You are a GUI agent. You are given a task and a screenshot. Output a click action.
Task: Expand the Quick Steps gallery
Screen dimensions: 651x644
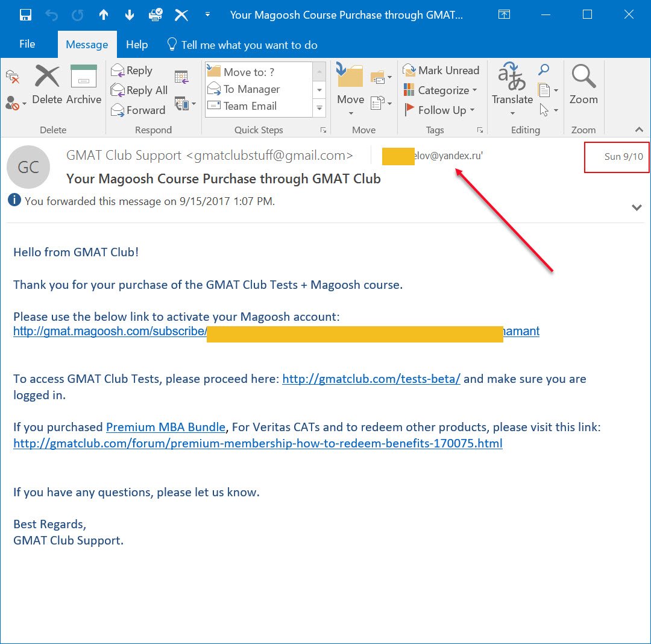(319, 108)
